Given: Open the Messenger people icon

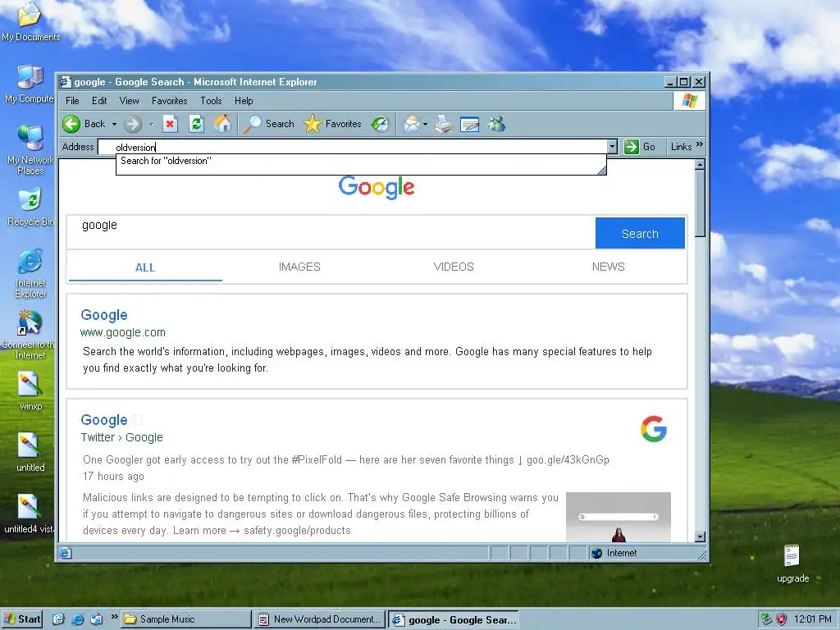Looking at the screenshot, I should (496, 125).
